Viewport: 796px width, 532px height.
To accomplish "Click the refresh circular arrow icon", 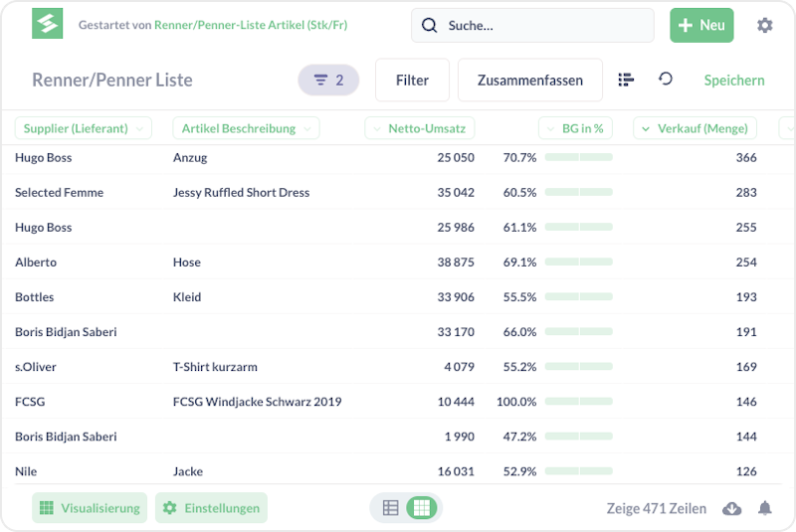I will (665, 79).
